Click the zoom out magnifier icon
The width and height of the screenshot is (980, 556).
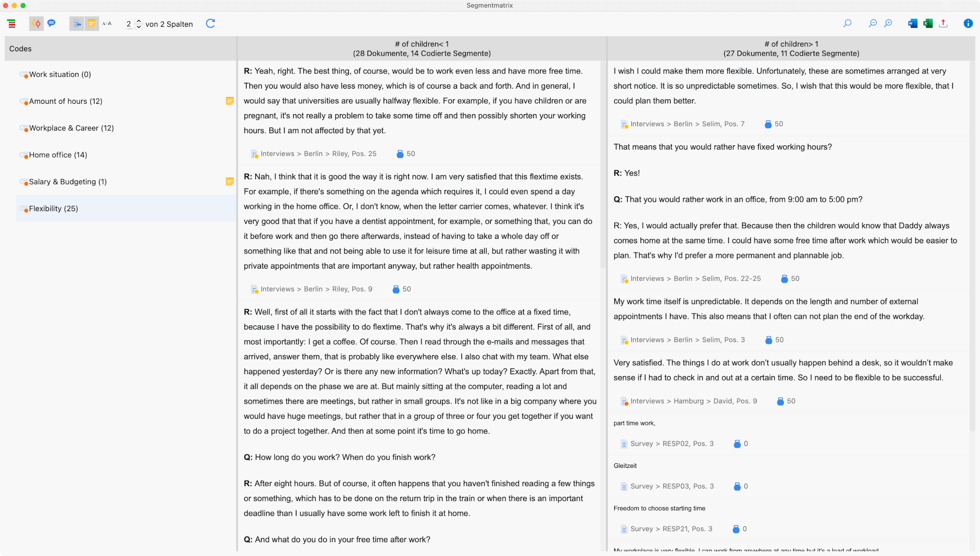[x=873, y=24]
